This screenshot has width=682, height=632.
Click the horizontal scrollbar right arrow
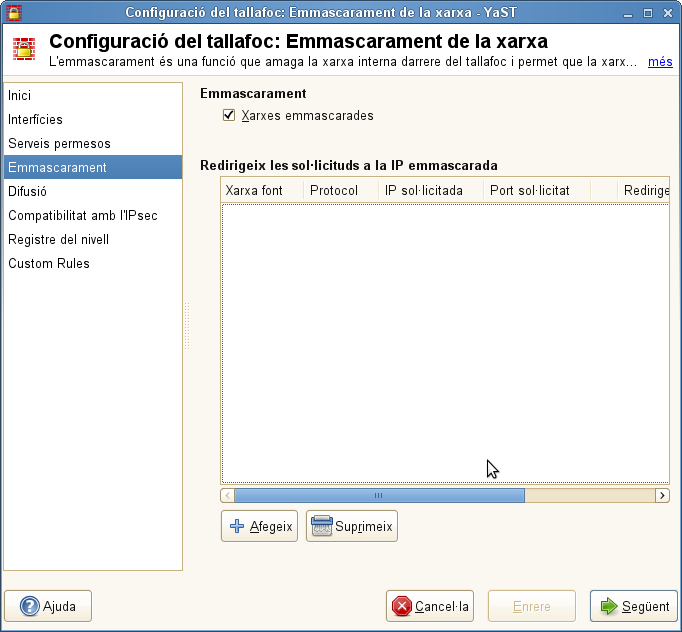[x=662, y=495]
